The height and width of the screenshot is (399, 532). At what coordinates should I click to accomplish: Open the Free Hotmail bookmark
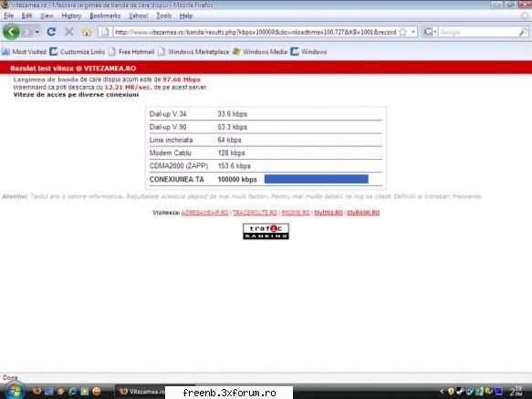131,52
